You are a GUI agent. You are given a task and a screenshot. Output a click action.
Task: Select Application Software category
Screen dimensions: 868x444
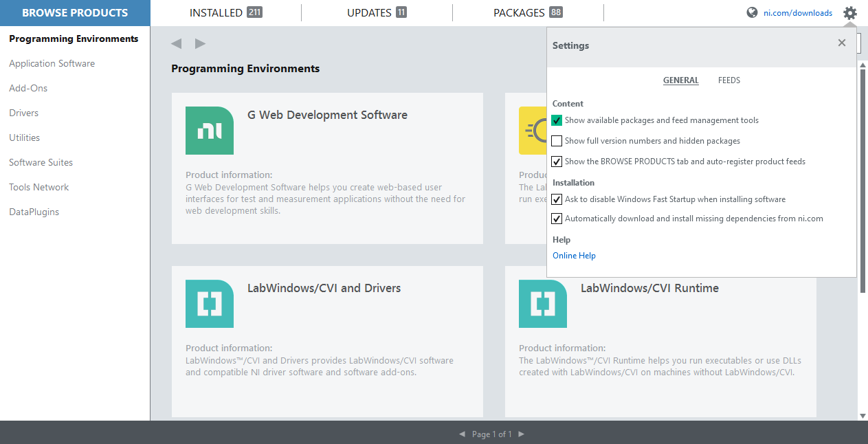(x=52, y=64)
